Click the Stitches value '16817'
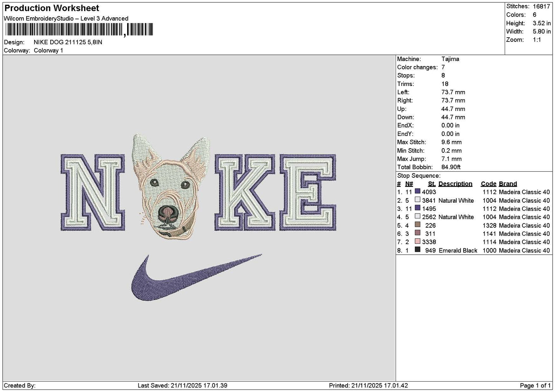This screenshot has width=555, height=392. 542,7
